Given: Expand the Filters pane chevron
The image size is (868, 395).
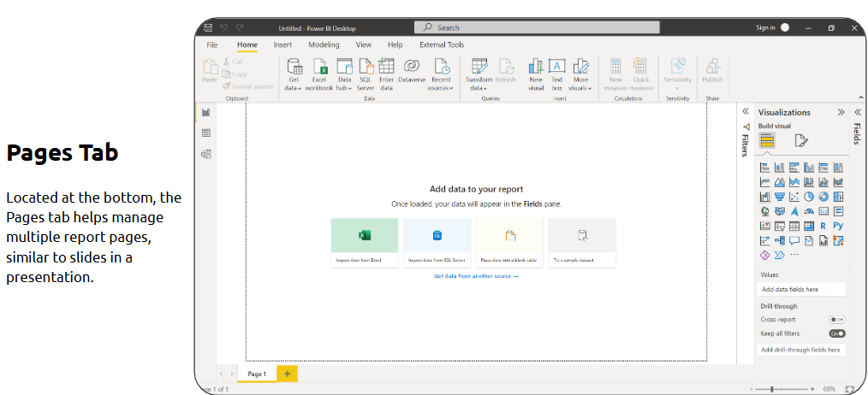Looking at the screenshot, I should pyautogui.click(x=745, y=112).
